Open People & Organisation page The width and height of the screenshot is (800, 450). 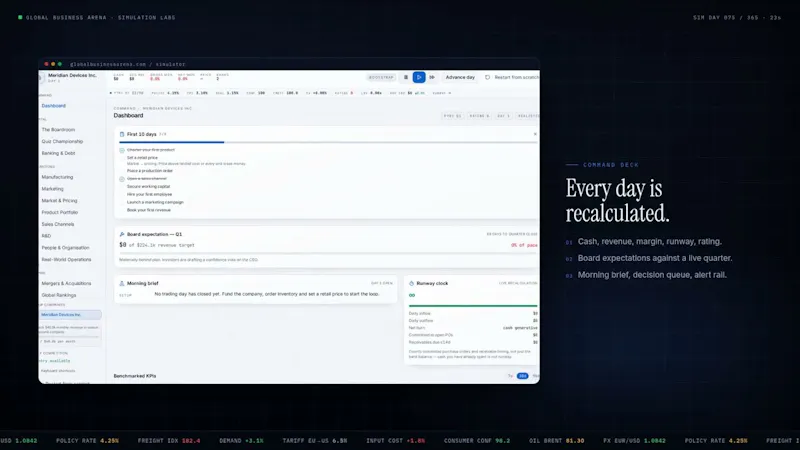point(65,247)
